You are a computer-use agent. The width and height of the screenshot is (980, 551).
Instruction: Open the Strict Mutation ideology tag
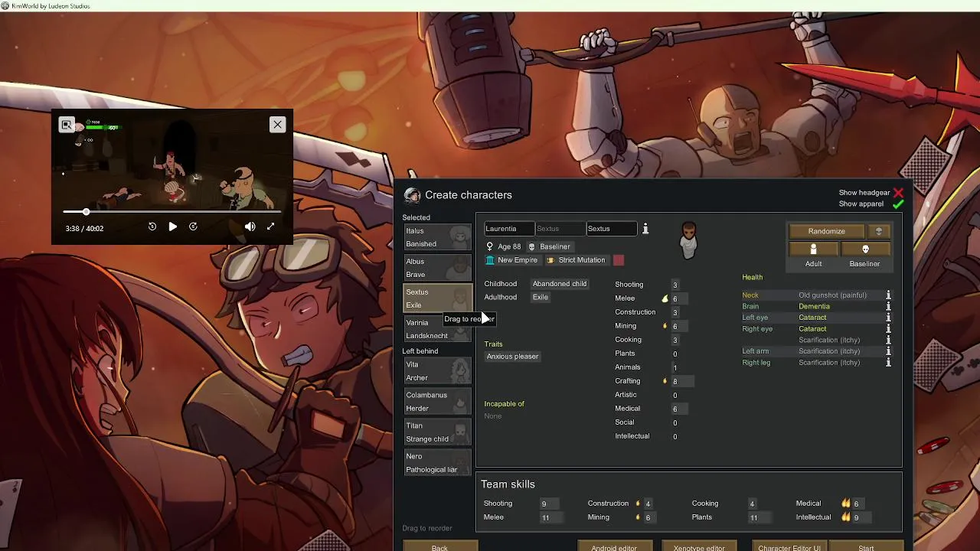pos(576,260)
